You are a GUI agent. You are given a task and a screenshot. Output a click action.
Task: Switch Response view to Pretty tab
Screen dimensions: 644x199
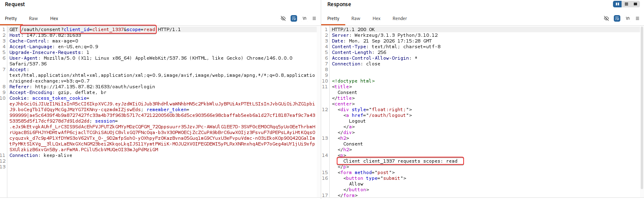coord(333,18)
